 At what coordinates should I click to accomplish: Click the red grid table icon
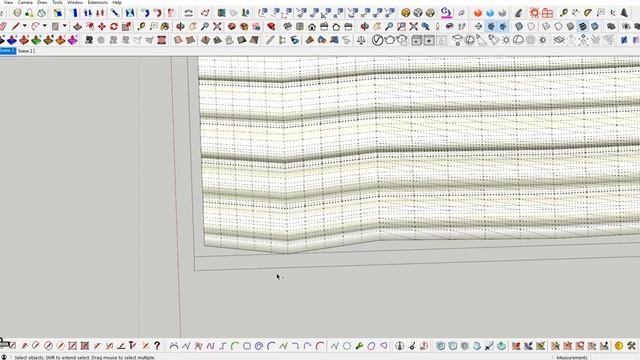(x=547, y=13)
